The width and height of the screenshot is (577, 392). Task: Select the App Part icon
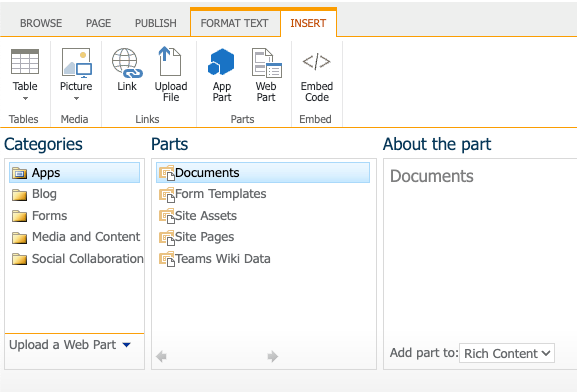(221, 62)
